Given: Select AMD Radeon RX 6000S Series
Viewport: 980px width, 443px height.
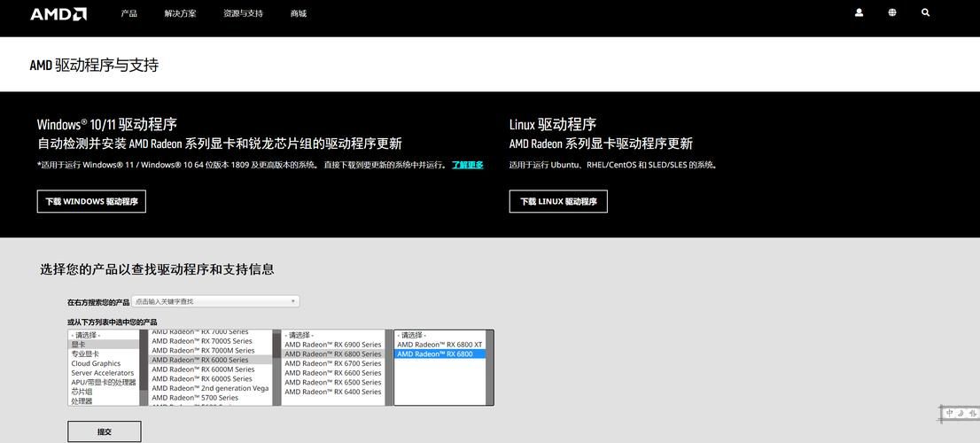Looking at the screenshot, I should click(211, 378).
